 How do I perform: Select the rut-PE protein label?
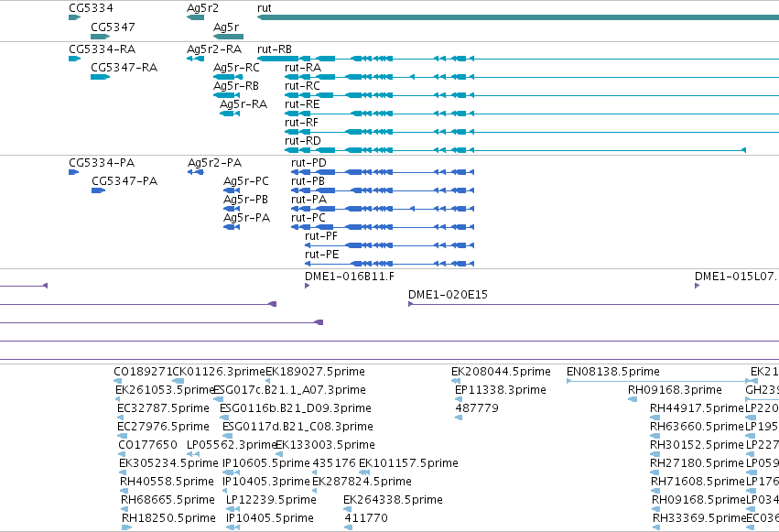[x=322, y=255]
